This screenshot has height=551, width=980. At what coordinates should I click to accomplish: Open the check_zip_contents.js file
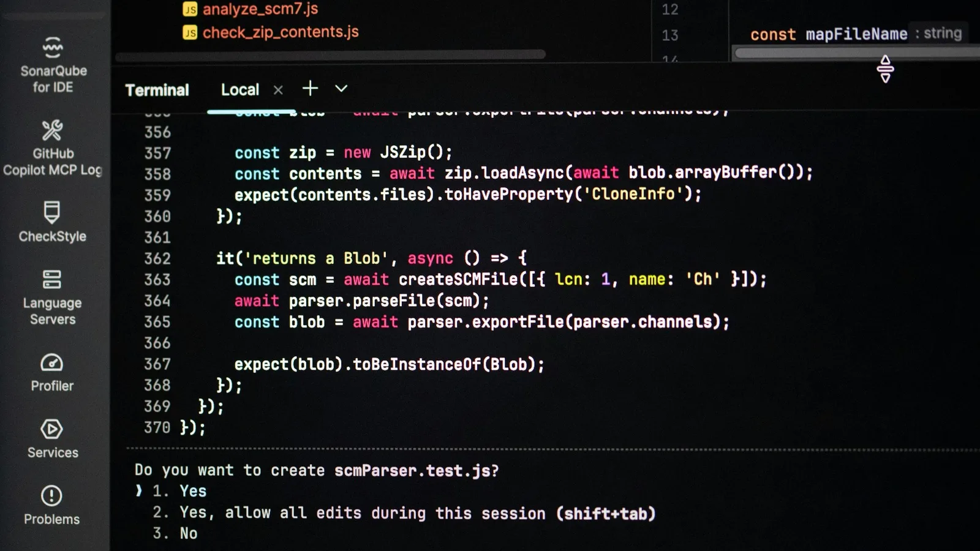[281, 32]
